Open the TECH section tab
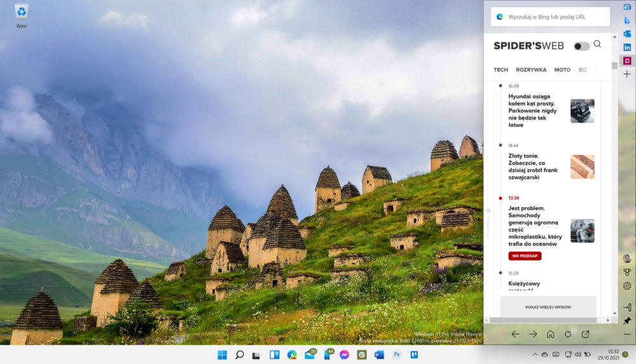Viewport: 636px width, 364px height. [x=501, y=70]
